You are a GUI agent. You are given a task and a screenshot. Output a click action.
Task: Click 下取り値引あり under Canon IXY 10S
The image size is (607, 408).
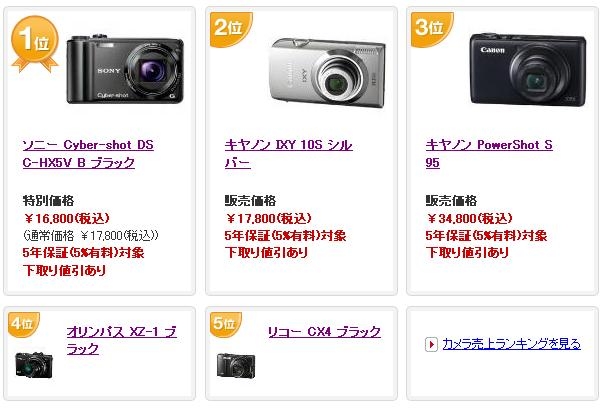266,253
